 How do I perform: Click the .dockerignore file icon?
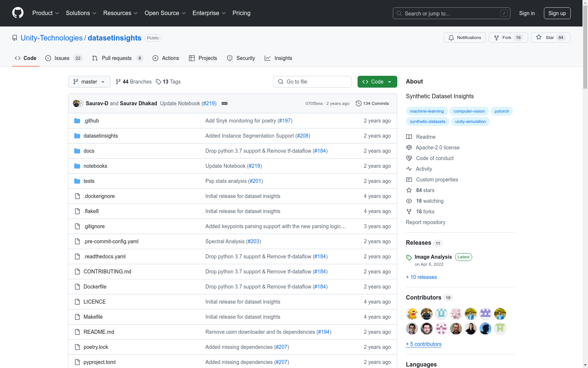pyautogui.click(x=77, y=196)
